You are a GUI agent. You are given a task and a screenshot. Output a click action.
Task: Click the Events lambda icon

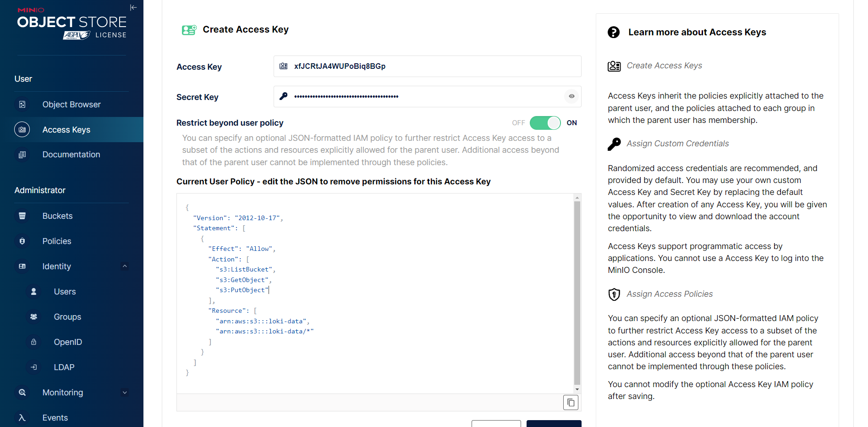point(22,418)
